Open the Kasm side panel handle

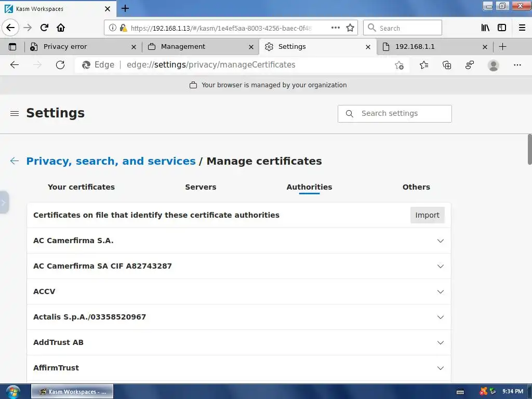[x=4, y=203]
